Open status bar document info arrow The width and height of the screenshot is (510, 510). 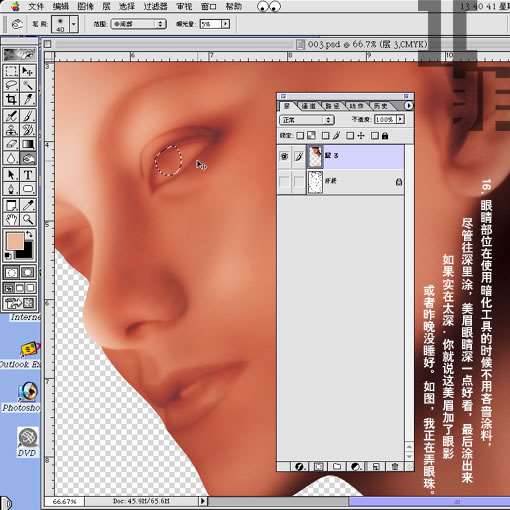click(203, 501)
